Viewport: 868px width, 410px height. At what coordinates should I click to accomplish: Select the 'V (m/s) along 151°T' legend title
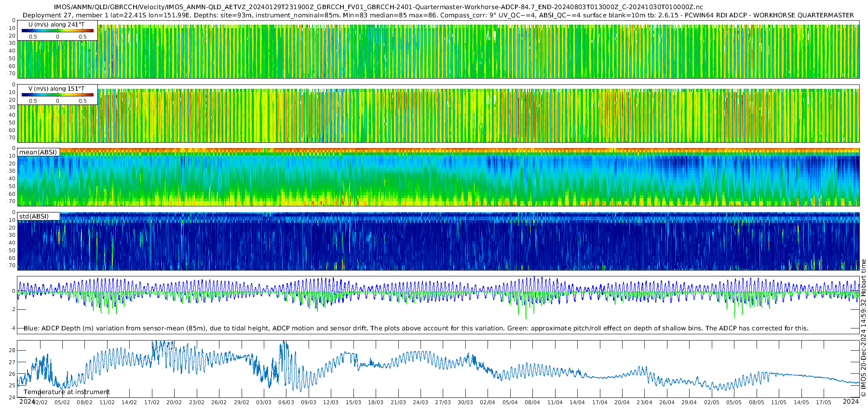tap(56, 89)
